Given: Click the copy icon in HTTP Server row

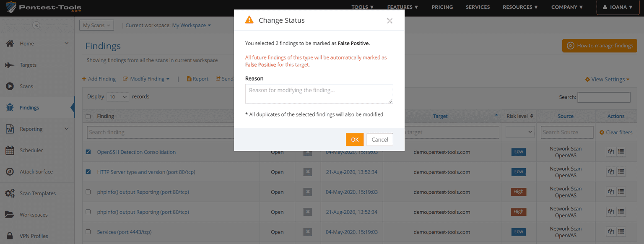Looking at the screenshot, I should tap(611, 172).
